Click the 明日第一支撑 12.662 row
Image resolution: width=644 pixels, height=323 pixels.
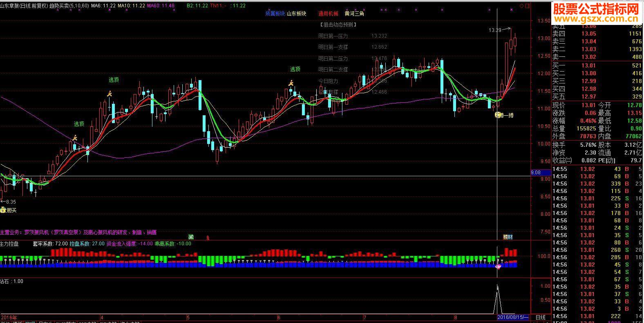click(353, 47)
